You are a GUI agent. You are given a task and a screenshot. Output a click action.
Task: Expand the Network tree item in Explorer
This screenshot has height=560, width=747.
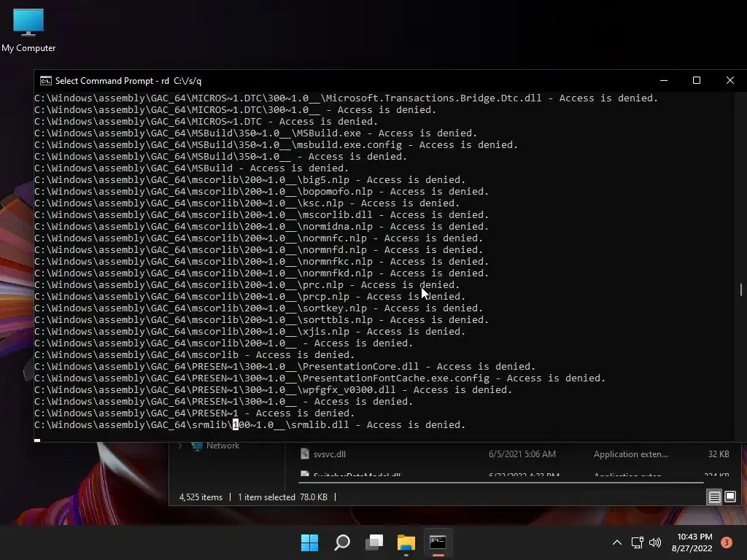click(x=180, y=446)
